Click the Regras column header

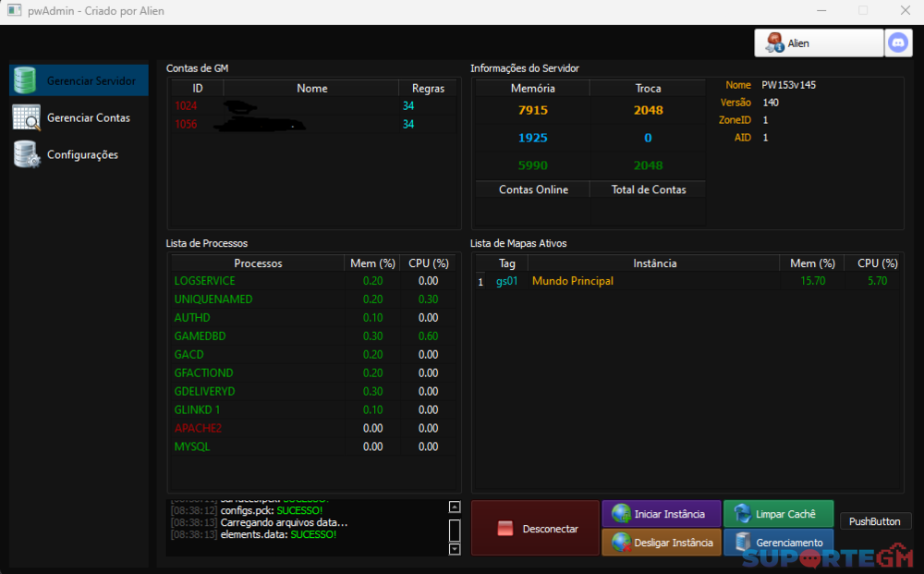(428, 89)
